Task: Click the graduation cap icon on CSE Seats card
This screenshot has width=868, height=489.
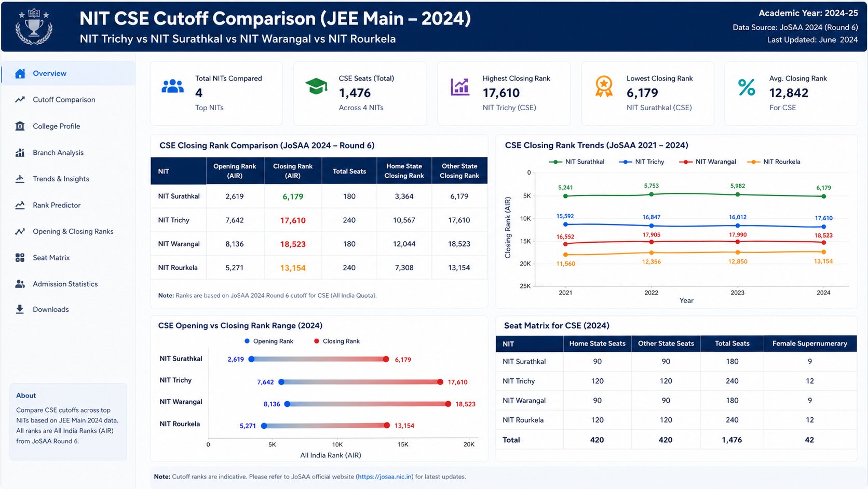Action: (316, 86)
